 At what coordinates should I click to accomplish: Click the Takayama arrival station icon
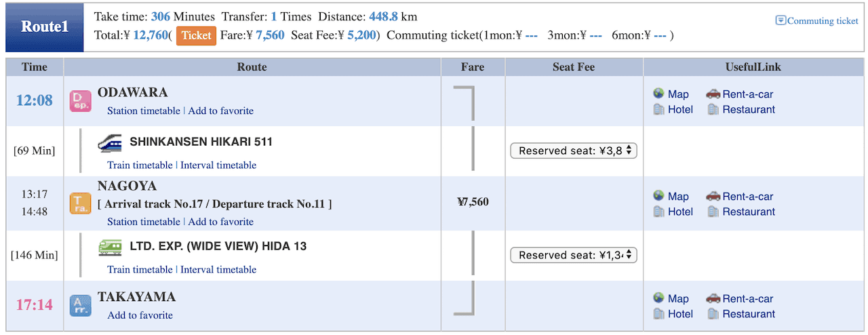point(80,306)
